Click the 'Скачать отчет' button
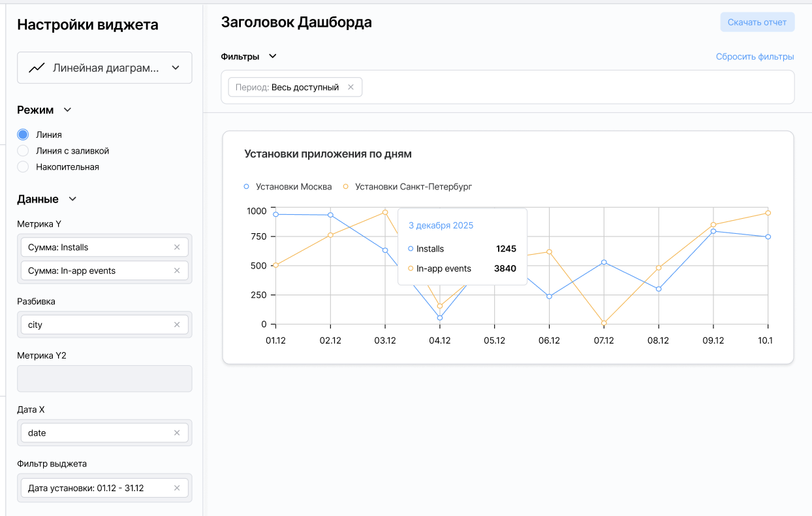The image size is (812, 516). click(757, 22)
